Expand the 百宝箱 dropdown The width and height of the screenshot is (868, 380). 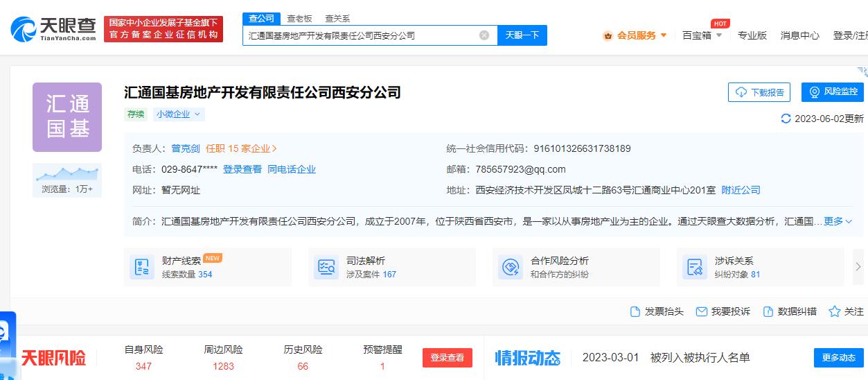(718, 35)
